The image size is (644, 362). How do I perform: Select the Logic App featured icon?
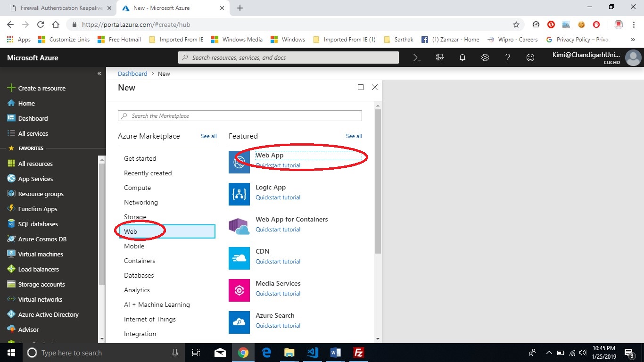point(239,194)
